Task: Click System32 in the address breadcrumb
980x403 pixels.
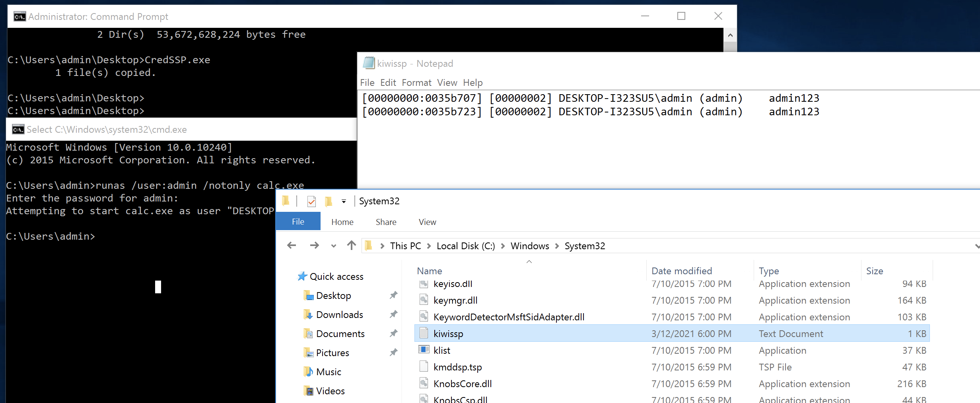Action: 585,246
